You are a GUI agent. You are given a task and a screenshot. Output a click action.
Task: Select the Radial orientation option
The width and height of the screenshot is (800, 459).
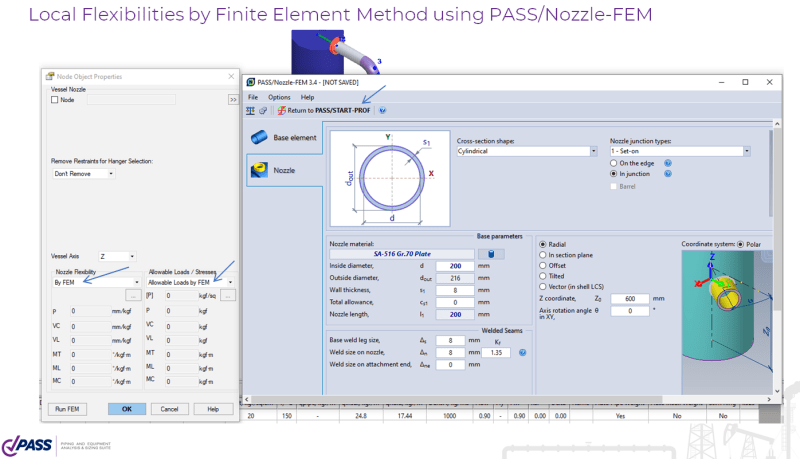543,244
